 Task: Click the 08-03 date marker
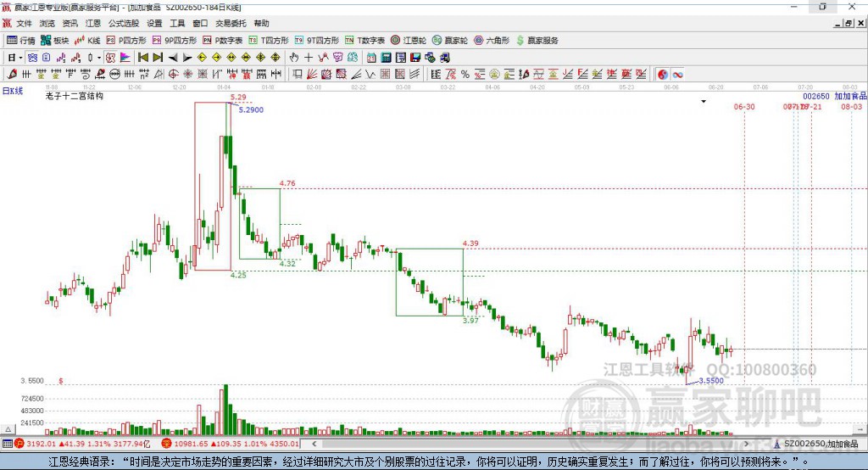(851, 107)
